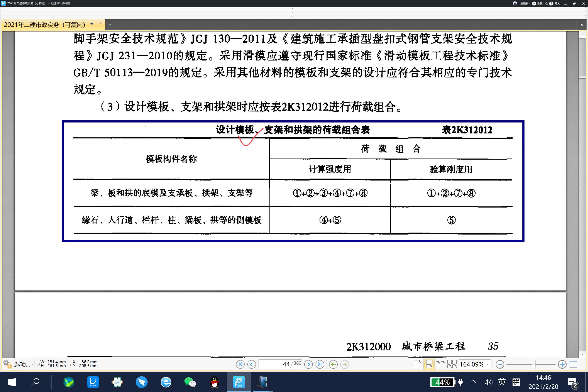Click the 迅捷PDF editor taskbar icon
Screen dimensions: 588x392
click(239, 382)
